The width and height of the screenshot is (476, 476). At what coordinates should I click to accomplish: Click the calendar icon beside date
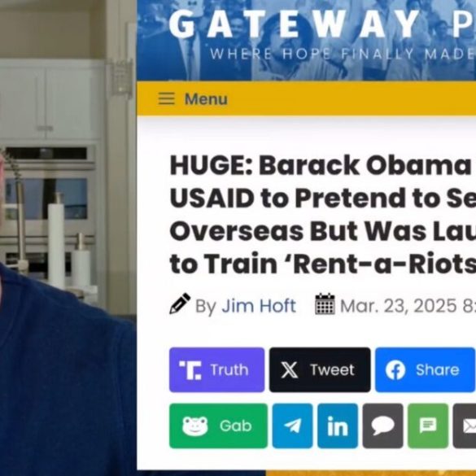click(x=325, y=304)
